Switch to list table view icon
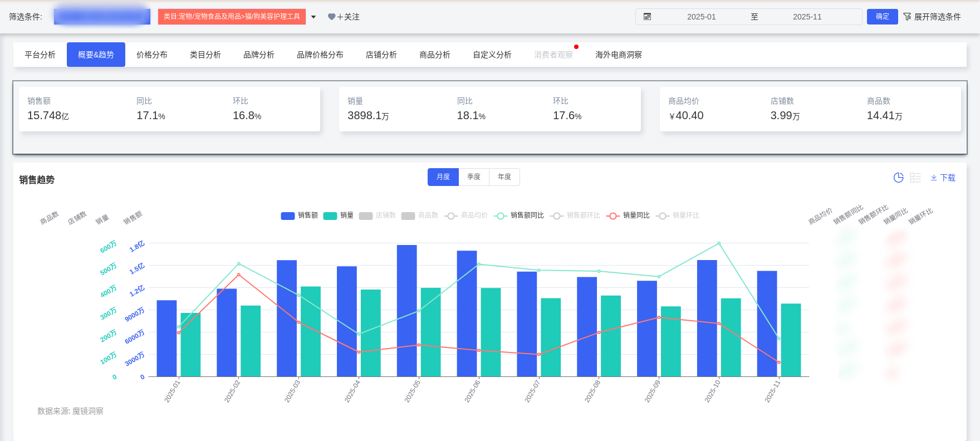The height and width of the screenshot is (441, 980). pos(915,178)
